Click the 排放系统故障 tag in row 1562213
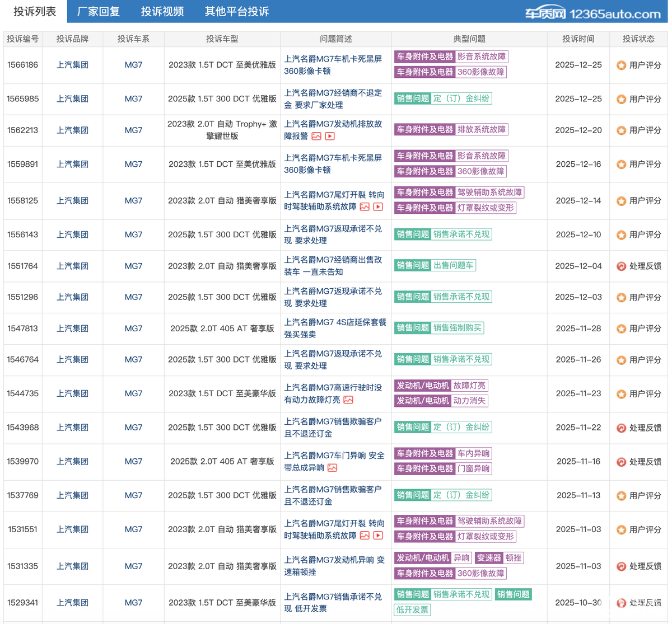This screenshot has height=624, width=672. (x=481, y=129)
